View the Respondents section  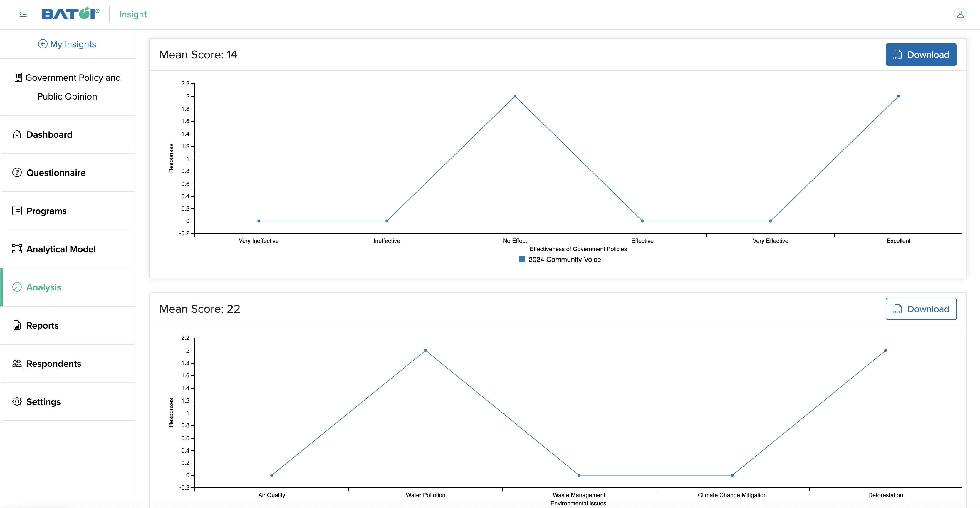point(67,364)
